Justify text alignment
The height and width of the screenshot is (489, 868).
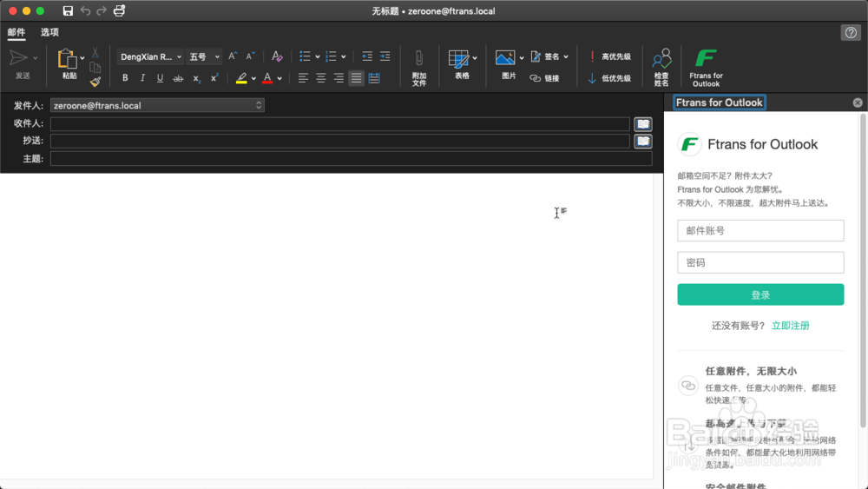(x=357, y=78)
